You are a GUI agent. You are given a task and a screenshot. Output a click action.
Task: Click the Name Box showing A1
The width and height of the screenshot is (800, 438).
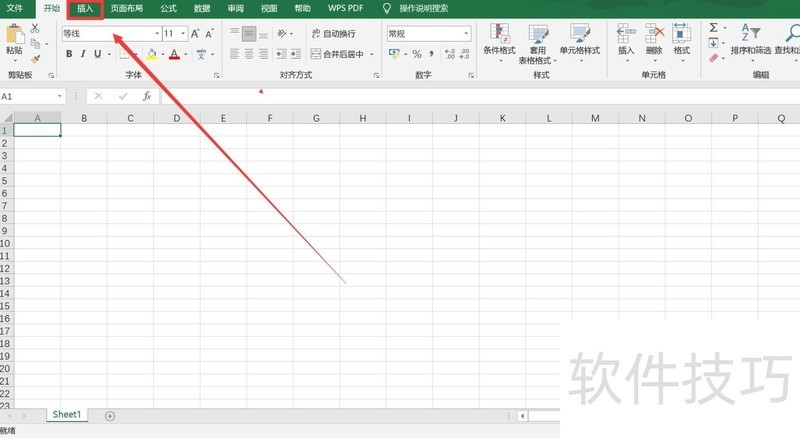(x=33, y=96)
